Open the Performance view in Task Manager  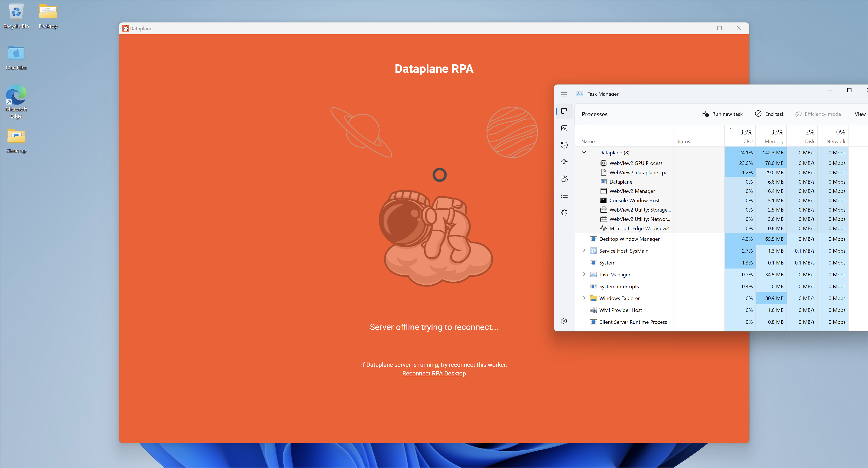pyautogui.click(x=564, y=128)
